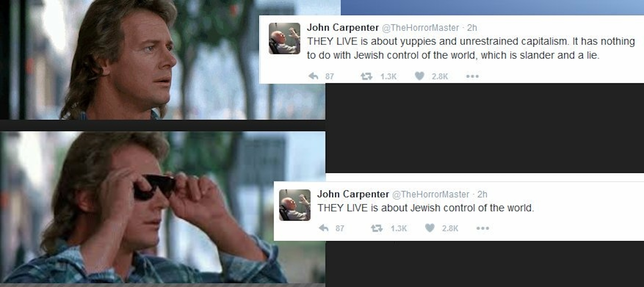Image resolution: width=644 pixels, height=287 pixels.
Task: Open the bottom tweet's profile avatar
Action: [x=295, y=205]
